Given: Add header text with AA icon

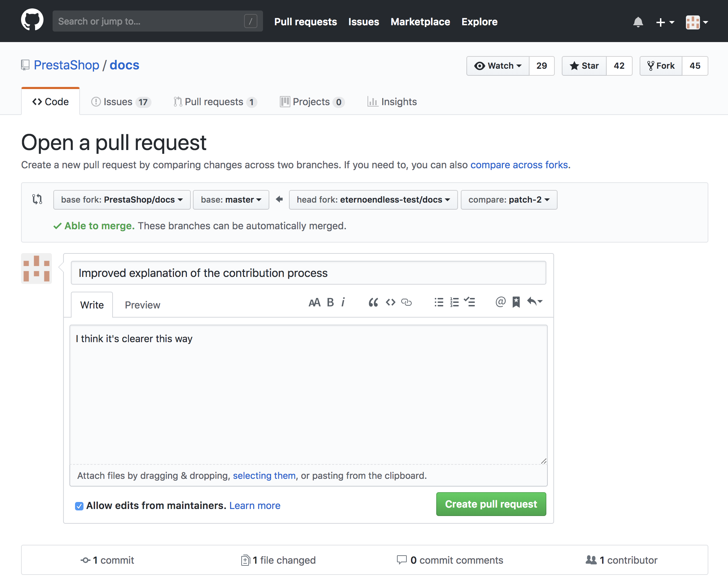Looking at the screenshot, I should tap(315, 302).
